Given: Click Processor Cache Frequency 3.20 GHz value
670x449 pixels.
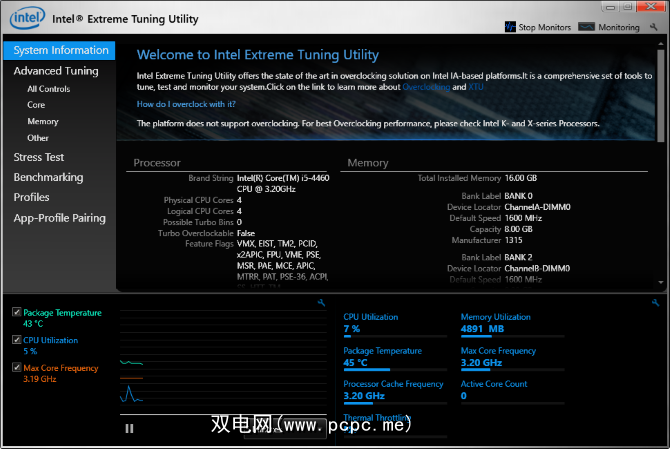Looking at the screenshot, I should (x=364, y=396).
